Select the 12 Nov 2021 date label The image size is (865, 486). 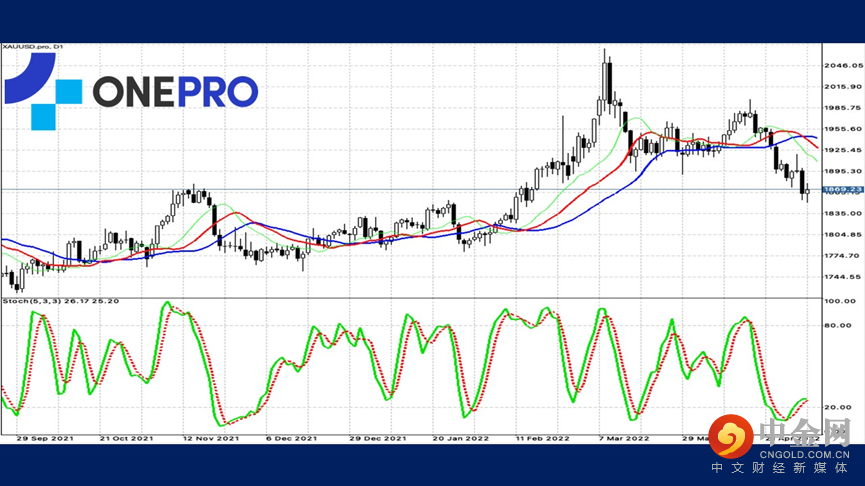pyautogui.click(x=211, y=439)
